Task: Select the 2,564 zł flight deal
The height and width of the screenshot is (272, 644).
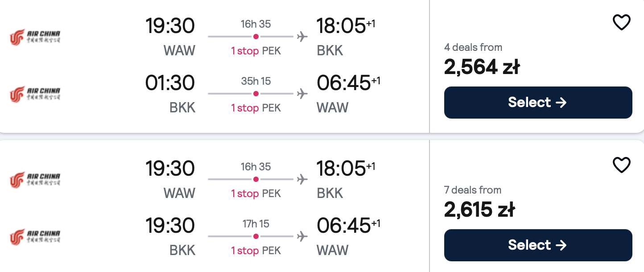Action: tap(538, 103)
